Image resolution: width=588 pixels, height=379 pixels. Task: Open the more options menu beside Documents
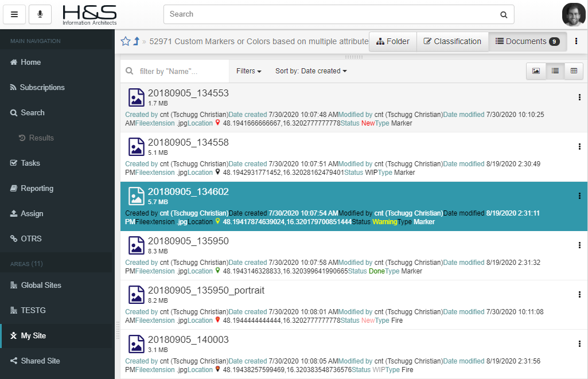(x=577, y=41)
